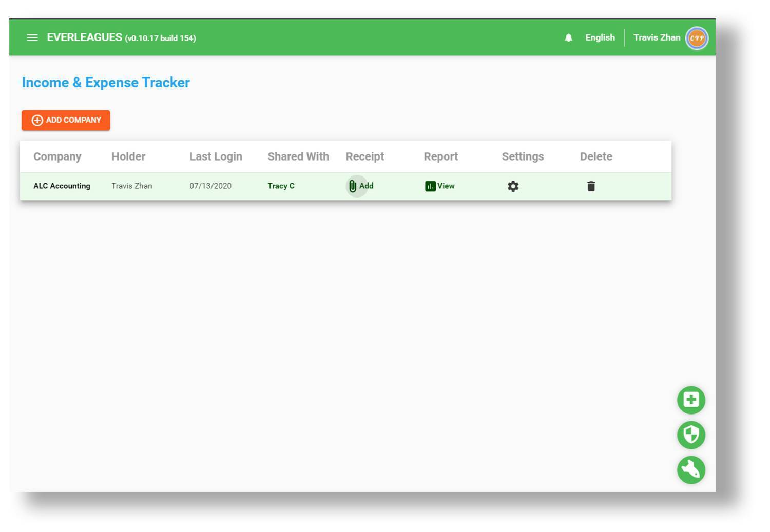Open Travis Zhan's profile avatar
The width and height of the screenshot is (770, 532).
coord(697,38)
